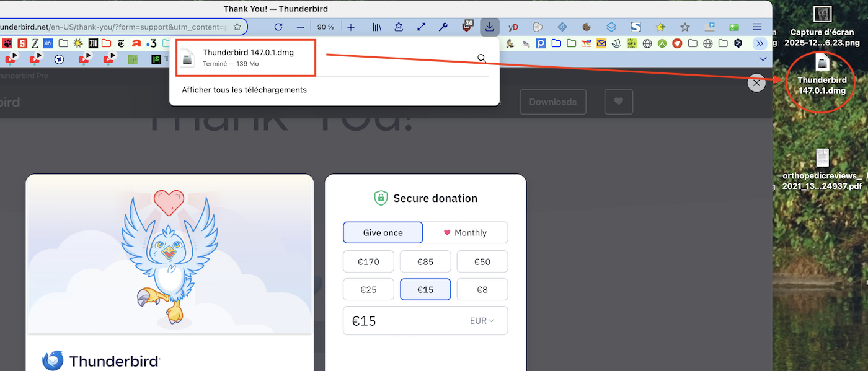This screenshot has width=868, height=371.
Task: Open the cookie extension icon
Action: tap(587, 27)
